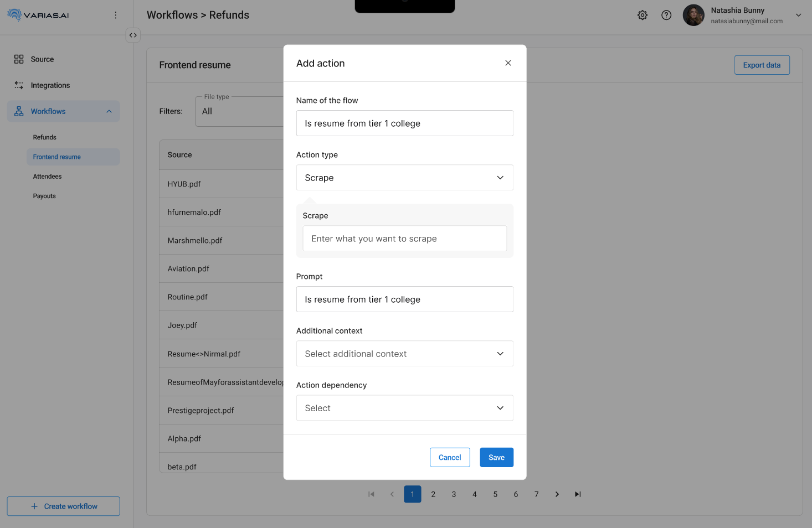Viewport: 812px width, 528px height.
Task: Close the Add action dialog
Action: [x=508, y=63]
